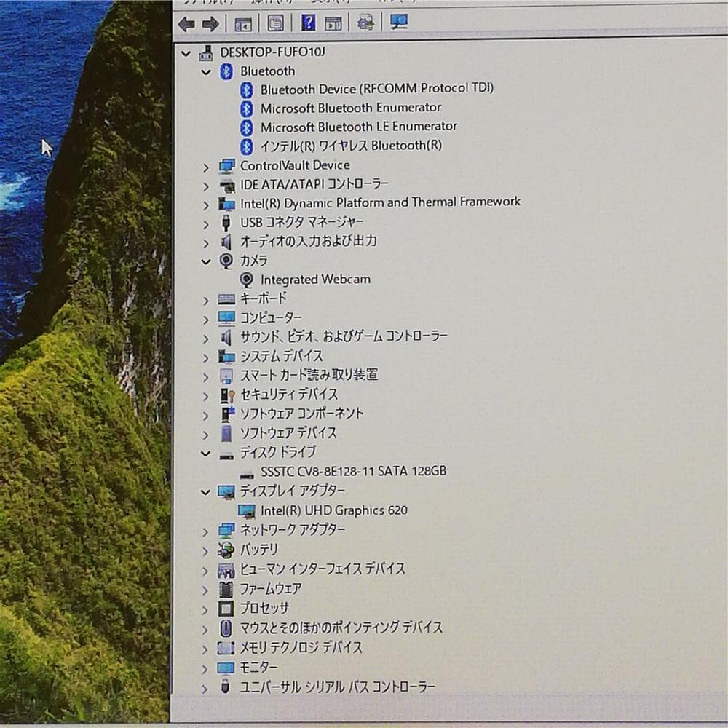Image resolution: width=728 pixels, height=728 pixels.
Task: Click the icon beside Bluetooth Device (RFCOMM Protocol TDI)
Action: 247,90
